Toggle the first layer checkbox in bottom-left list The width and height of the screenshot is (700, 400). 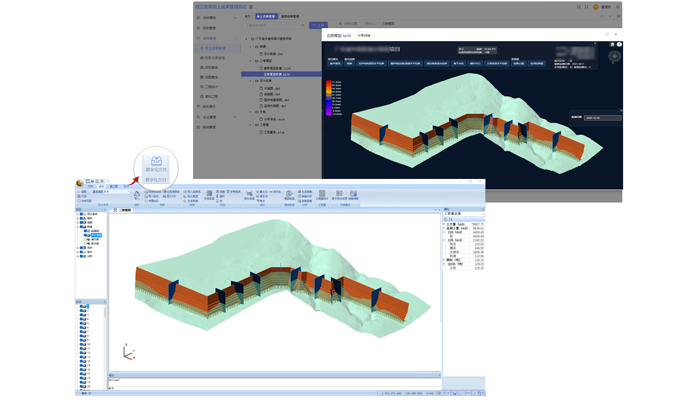(x=81, y=306)
